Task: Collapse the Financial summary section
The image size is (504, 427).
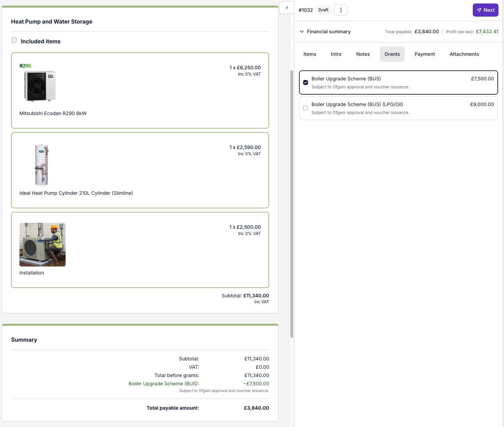Action: tap(302, 32)
